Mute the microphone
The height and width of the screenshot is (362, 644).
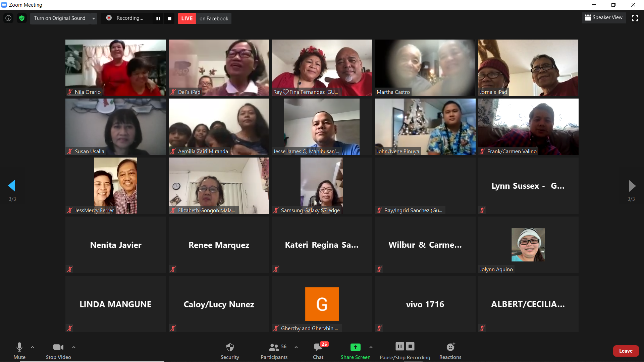[x=19, y=351]
